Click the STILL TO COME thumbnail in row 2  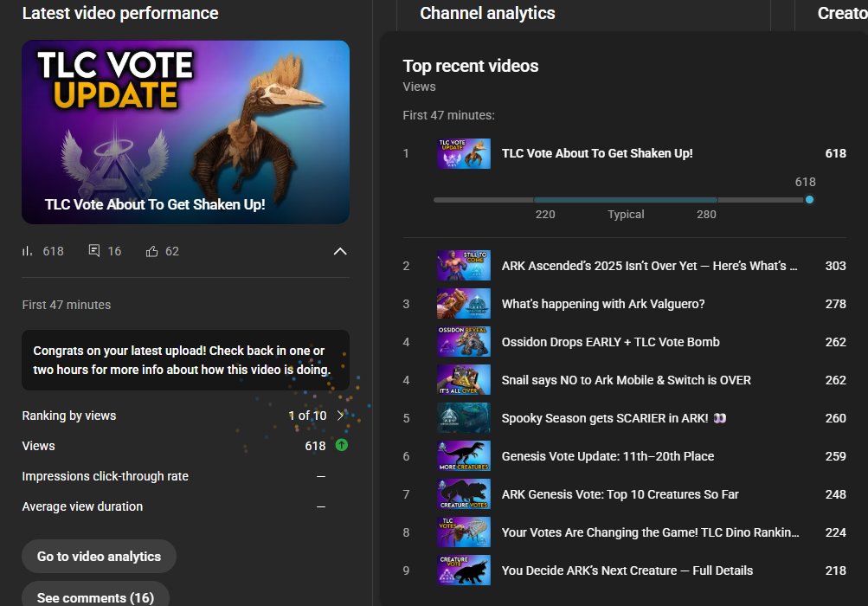tap(464, 266)
